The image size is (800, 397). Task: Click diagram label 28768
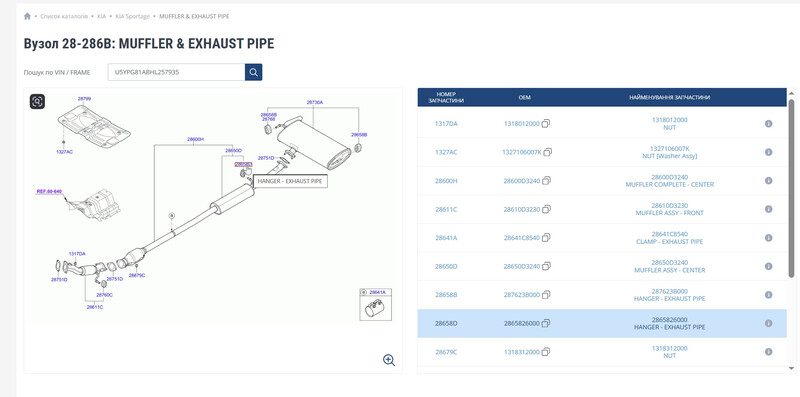click(x=268, y=119)
